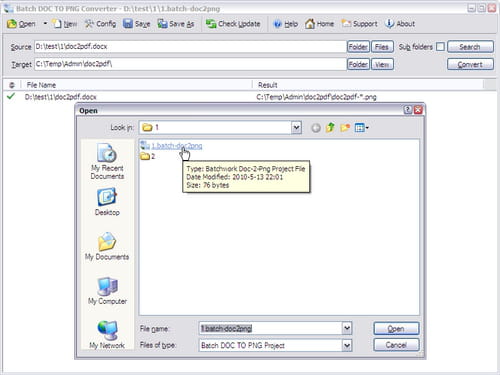Close the Open dialog with X
This screenshot has width=500, height=375.
coord(418,110)
